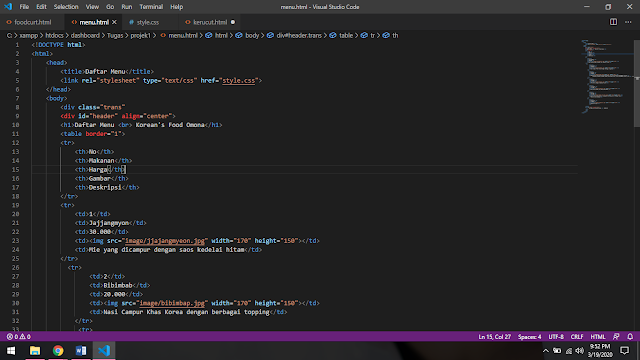The width and height of the screenshot is (640, 360).
Task: Open the Go menu
Action: (x=110, y=7)
